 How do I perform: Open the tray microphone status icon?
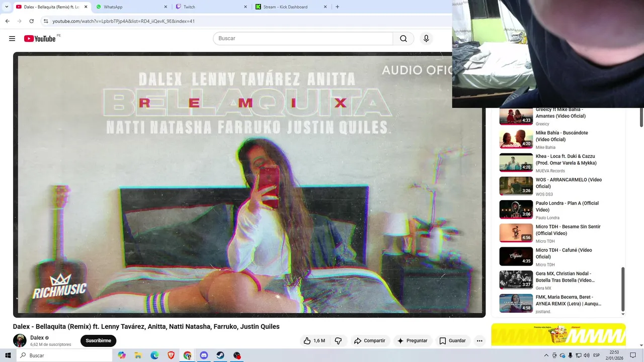coord(571,355)
